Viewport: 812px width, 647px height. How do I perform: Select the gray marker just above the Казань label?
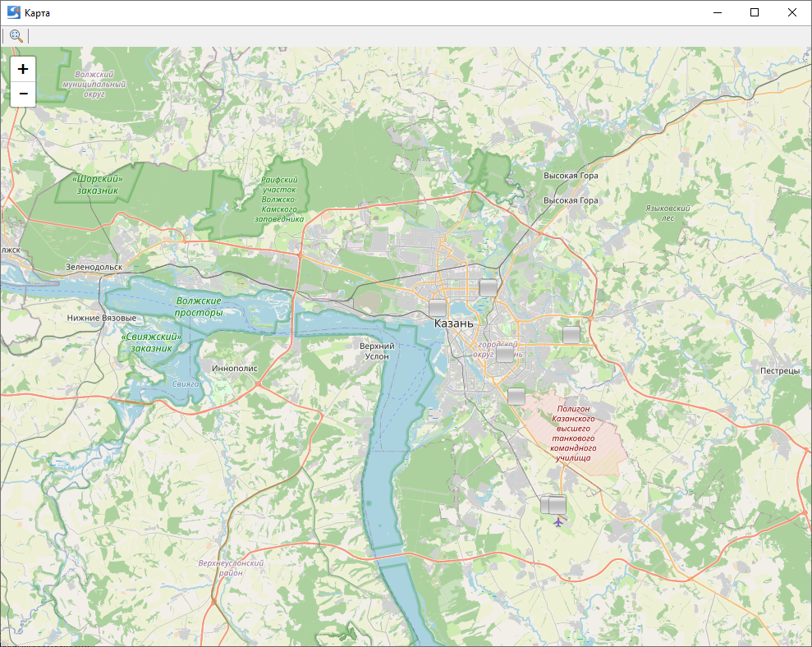[438, 308]
